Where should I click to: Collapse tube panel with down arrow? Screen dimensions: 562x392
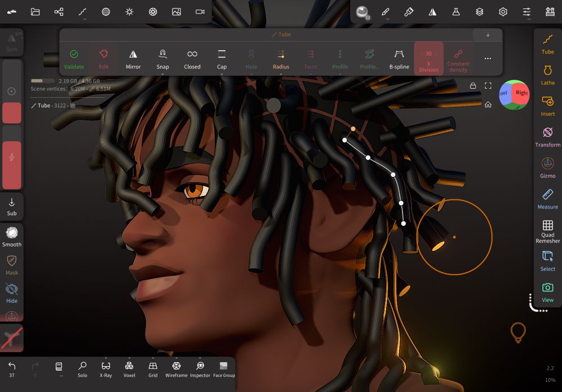point(488,35)
